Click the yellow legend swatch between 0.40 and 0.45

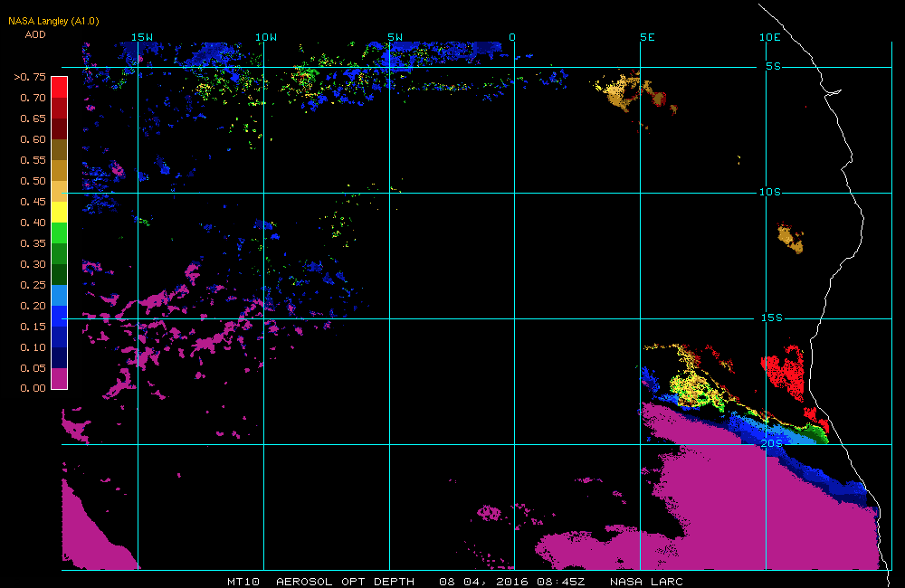point(60,212)
